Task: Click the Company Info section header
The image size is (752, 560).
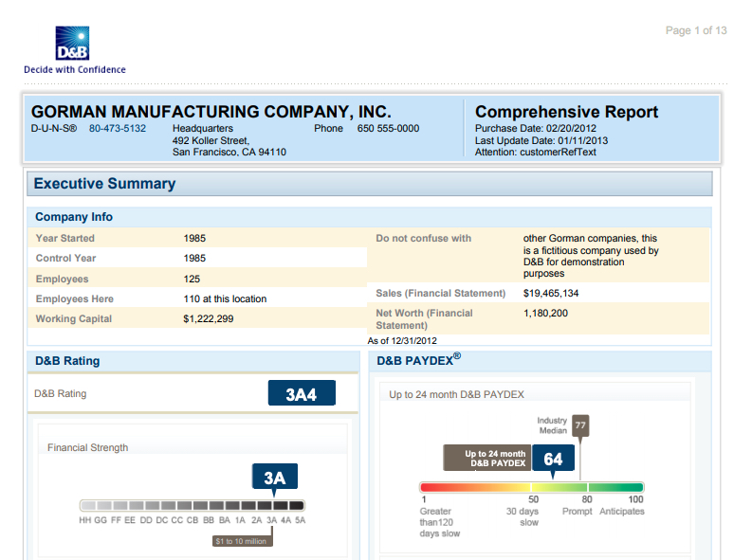Action: pos(369,217)
